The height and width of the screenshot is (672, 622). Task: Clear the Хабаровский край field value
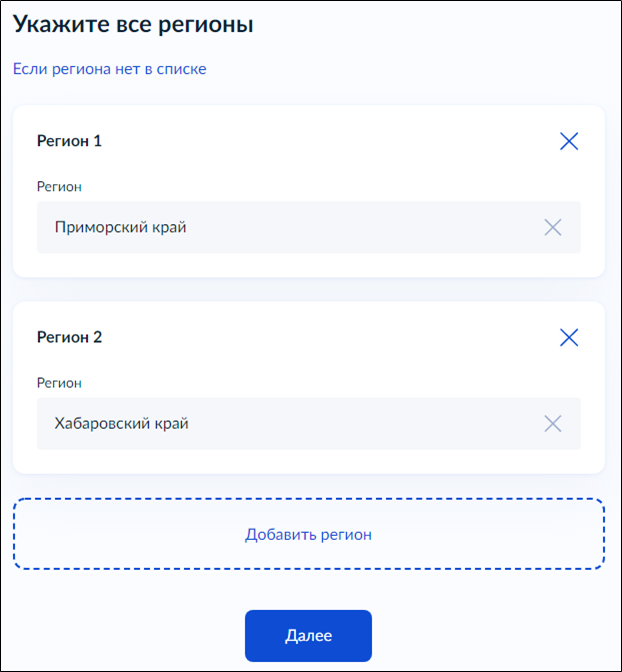pyautogui.click(x=553, y=424)
